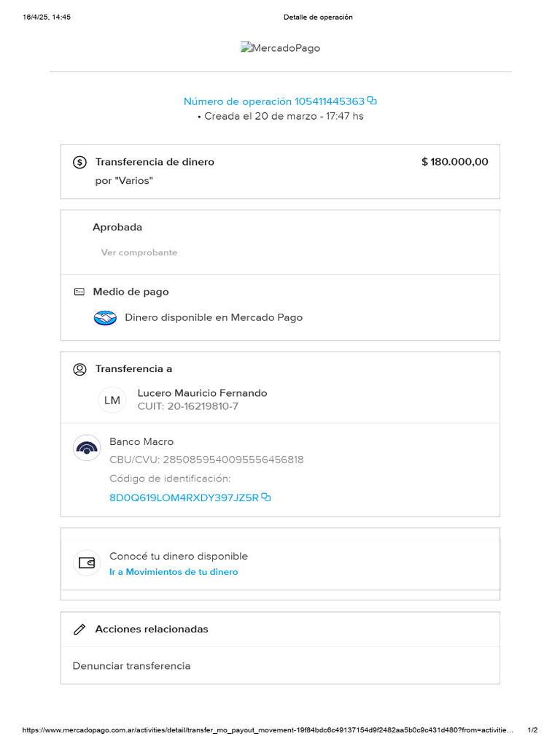Click the person icon beside Transferencia a
Image resolution: width=560 pixels, height=747 pixels.
80,369
